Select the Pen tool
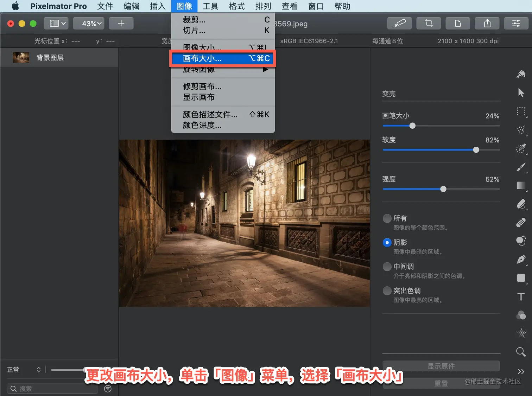 click(521, 260)
